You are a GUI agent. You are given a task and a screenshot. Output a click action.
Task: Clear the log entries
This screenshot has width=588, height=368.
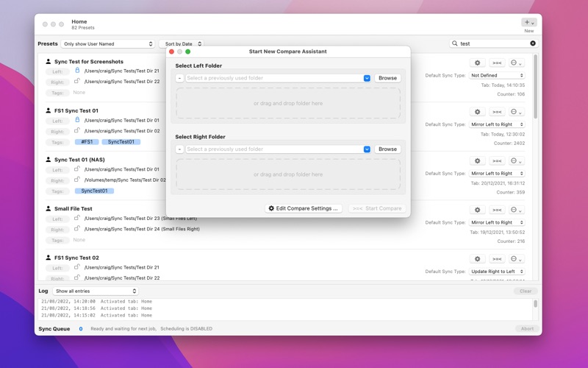click(526, 291)
